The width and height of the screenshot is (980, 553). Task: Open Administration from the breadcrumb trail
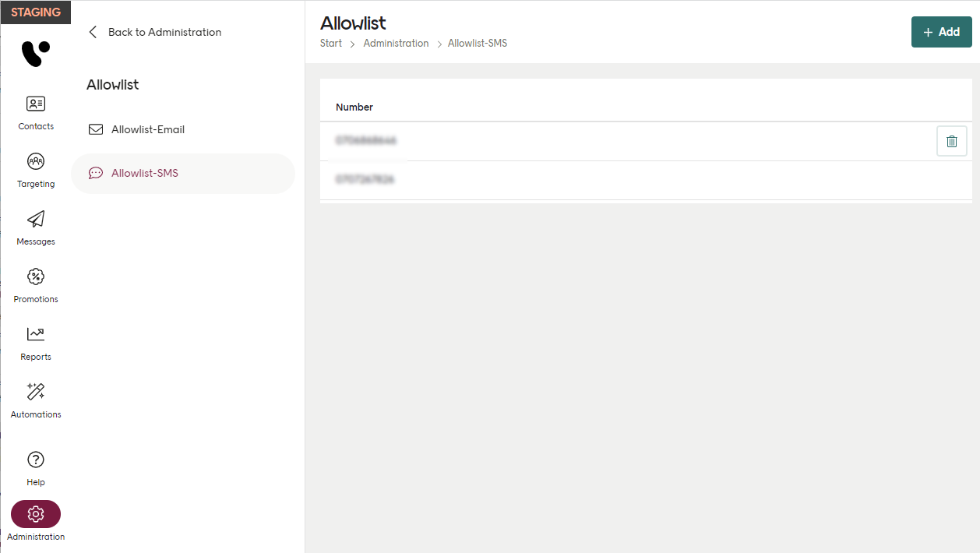pos(396,43)
